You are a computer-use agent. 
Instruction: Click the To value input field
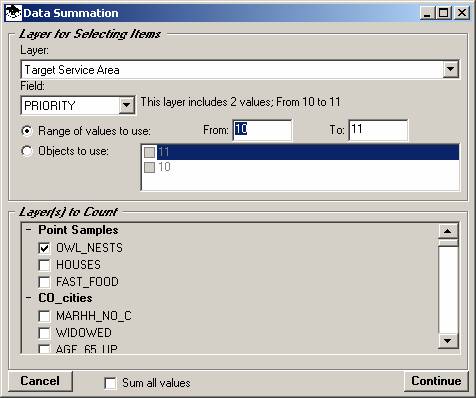pos(378,130)
